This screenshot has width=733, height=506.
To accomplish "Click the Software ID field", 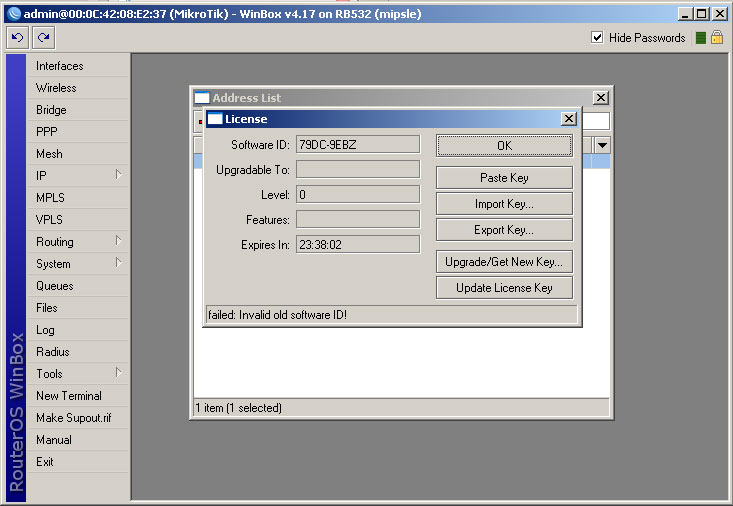I will pyautogui.click(x=358, y=145).
